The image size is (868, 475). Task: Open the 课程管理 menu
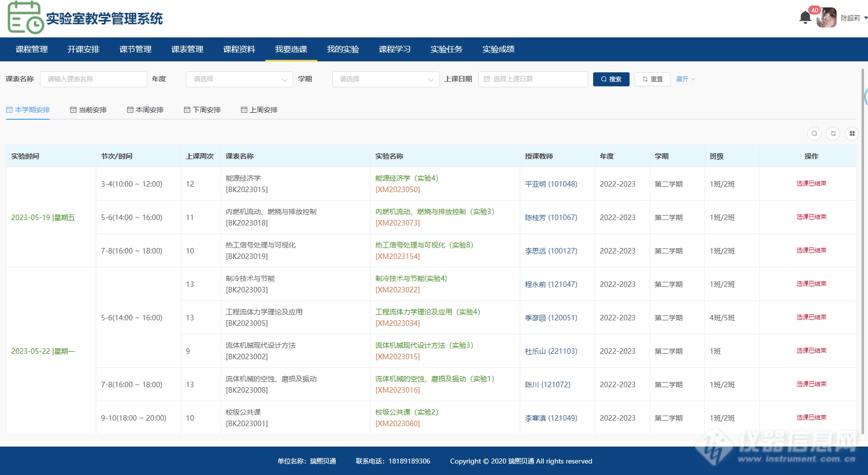31,49
